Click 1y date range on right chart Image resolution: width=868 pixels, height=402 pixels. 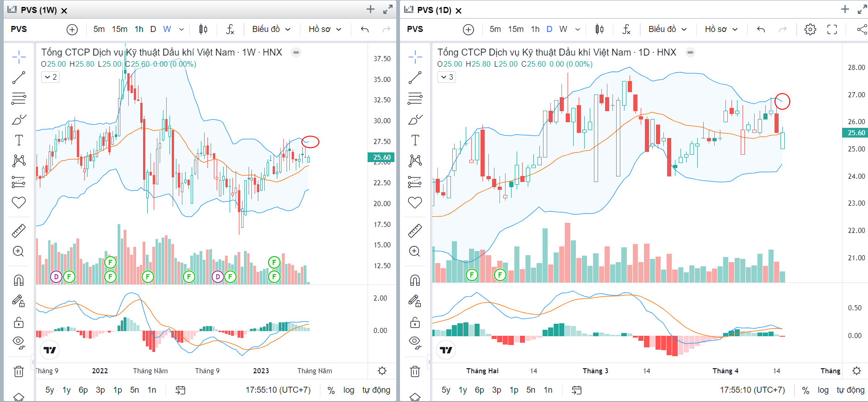(x=463, y=390)
